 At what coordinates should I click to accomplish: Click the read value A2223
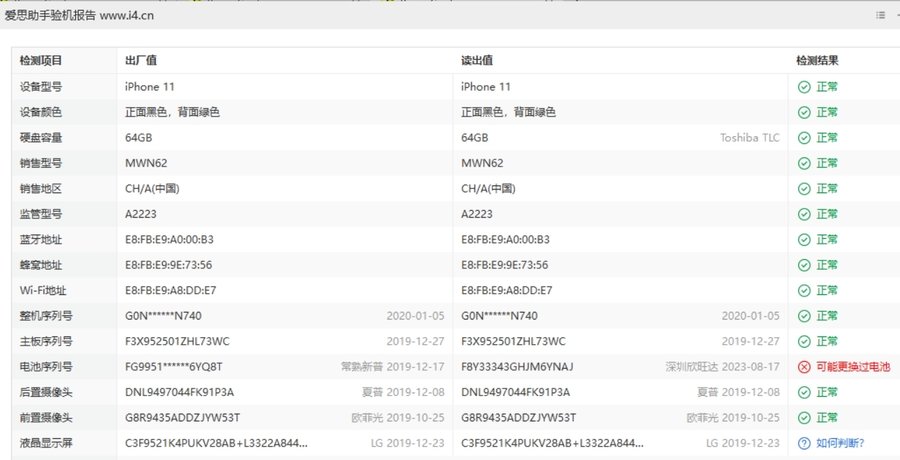pos(477,214)
